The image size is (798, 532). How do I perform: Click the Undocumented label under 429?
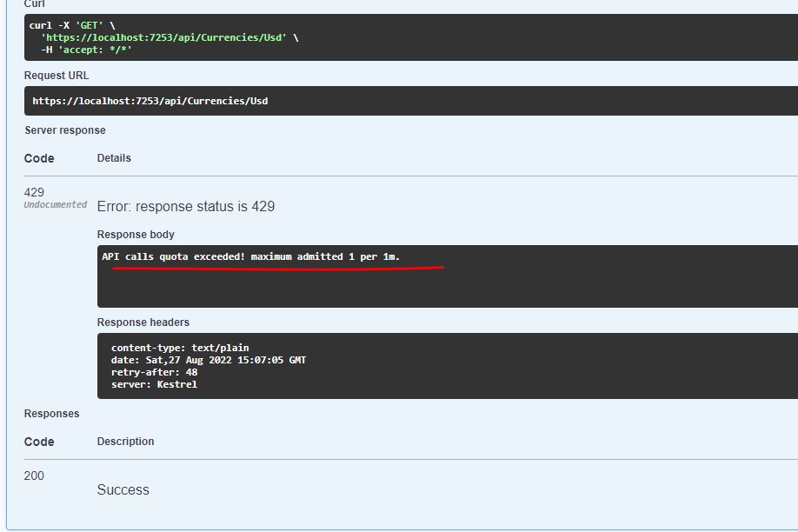[x=55, y=205]
